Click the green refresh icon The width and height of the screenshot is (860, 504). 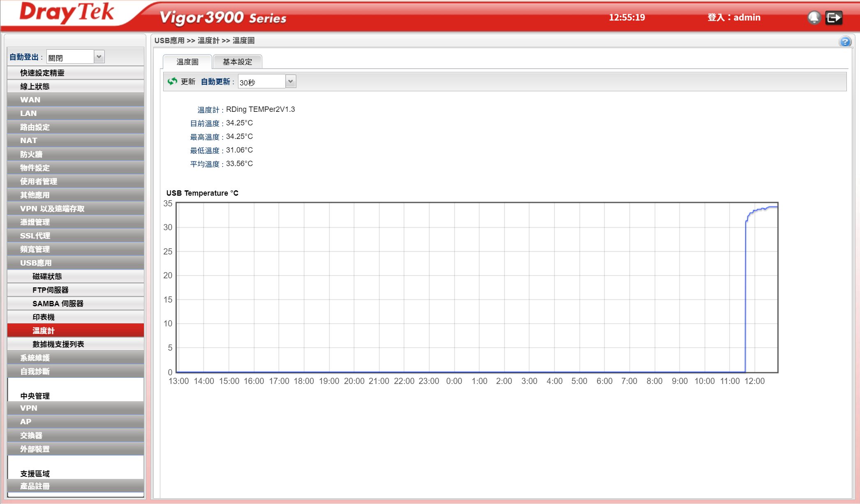172,81
